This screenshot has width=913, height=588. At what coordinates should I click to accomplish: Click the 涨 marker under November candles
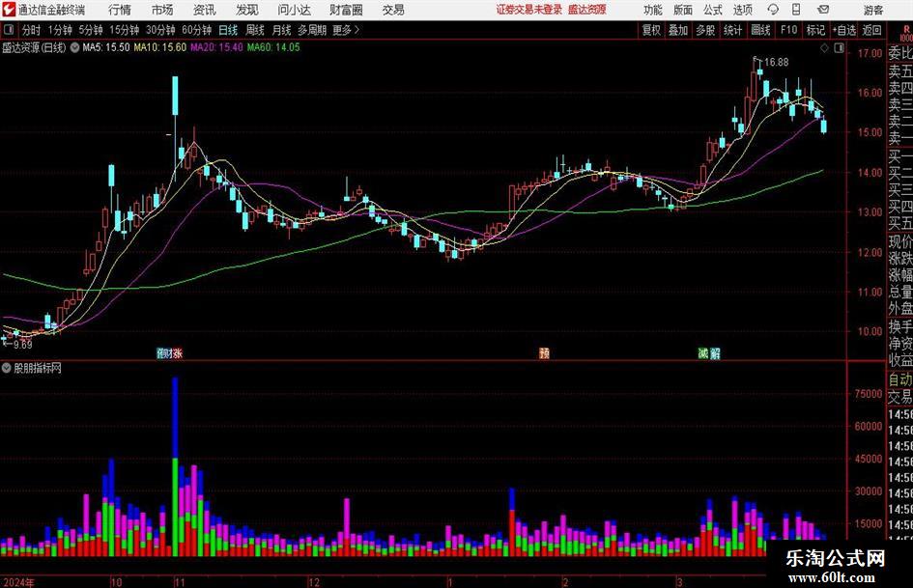177,352
